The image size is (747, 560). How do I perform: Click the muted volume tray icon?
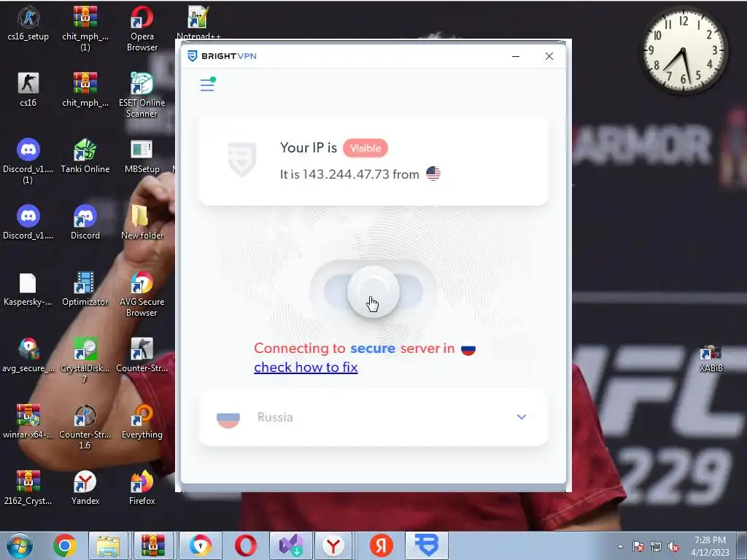(673, 547)
